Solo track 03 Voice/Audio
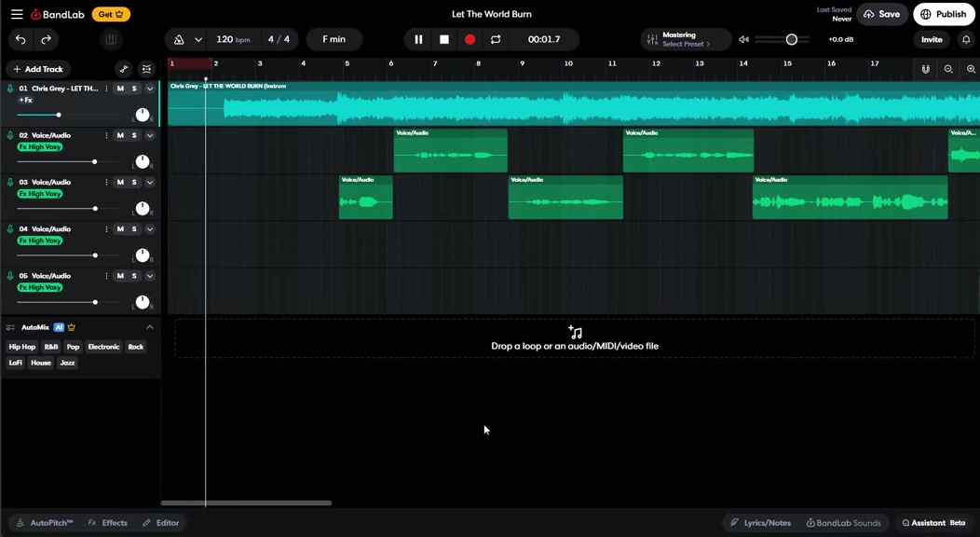Image resolution: width=980 pixels, height=537 pixels. point(134,182)
